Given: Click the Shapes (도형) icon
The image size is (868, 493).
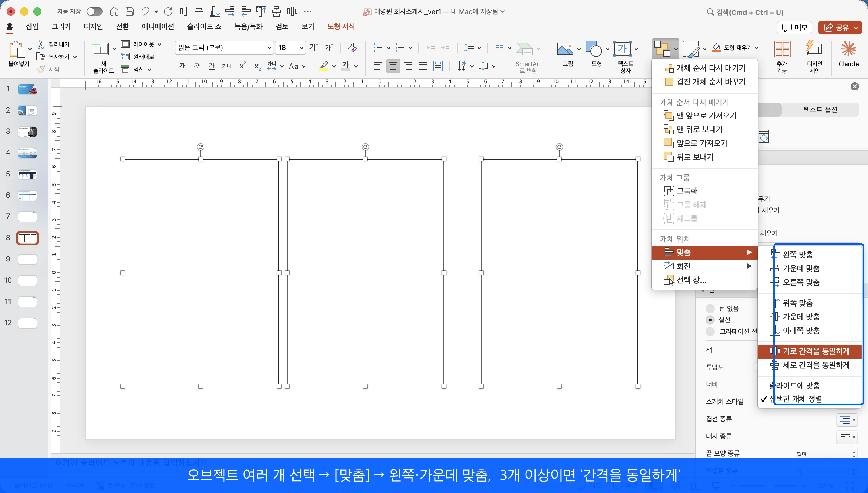Looking at the screenshot, I should pos(594,49).
